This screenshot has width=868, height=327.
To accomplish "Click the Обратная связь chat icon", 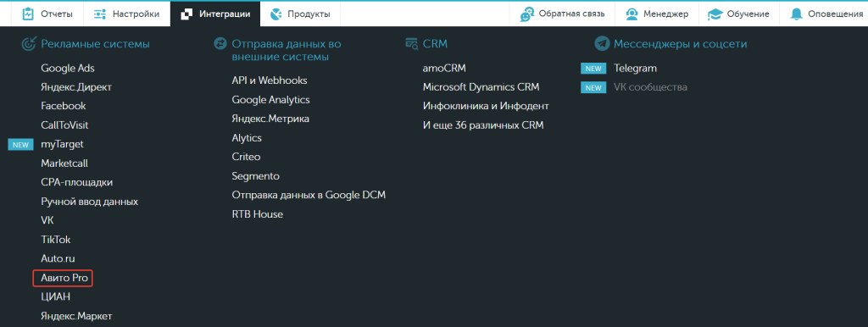I will tap(527, 14).
